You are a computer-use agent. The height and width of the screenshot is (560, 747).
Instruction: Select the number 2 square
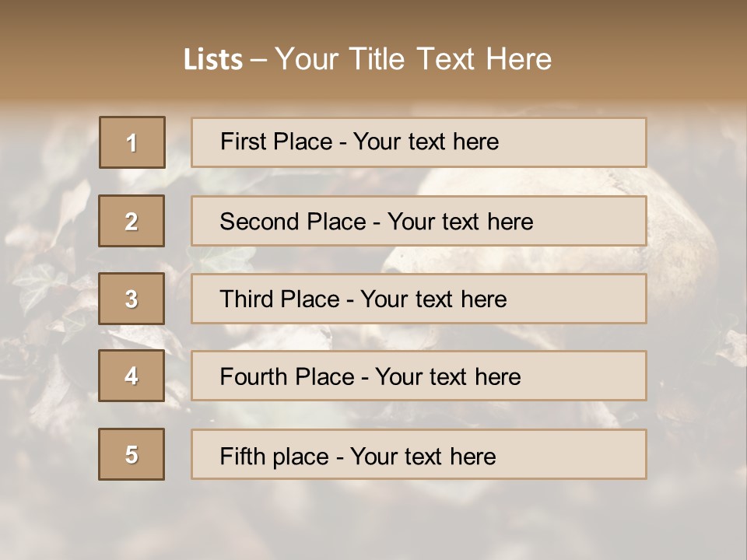132,221
